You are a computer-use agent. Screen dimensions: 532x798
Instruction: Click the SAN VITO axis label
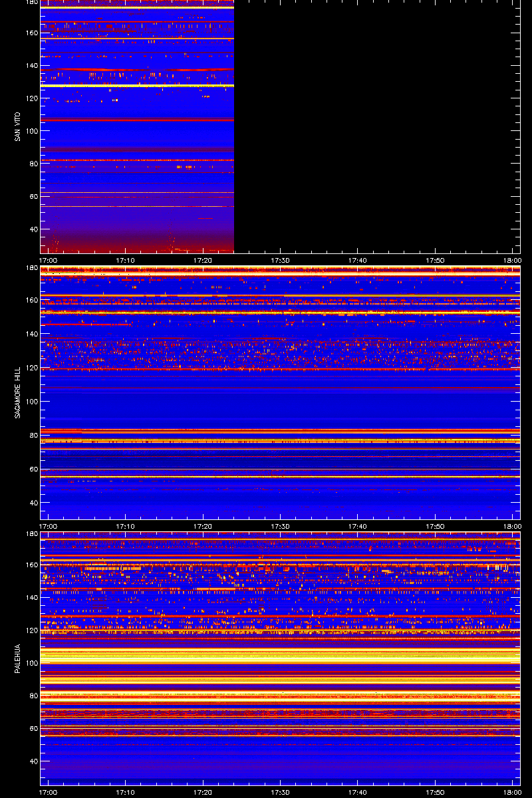coord(18,126)
